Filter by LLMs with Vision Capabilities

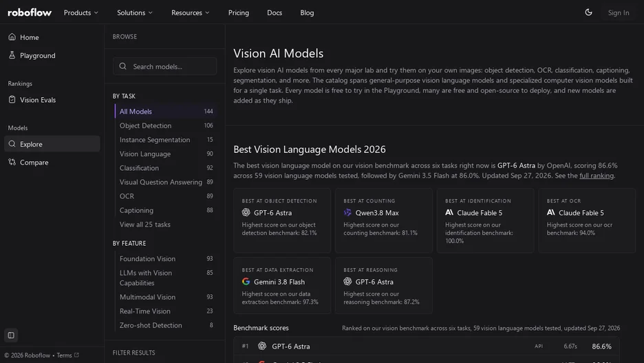point(166,278)
